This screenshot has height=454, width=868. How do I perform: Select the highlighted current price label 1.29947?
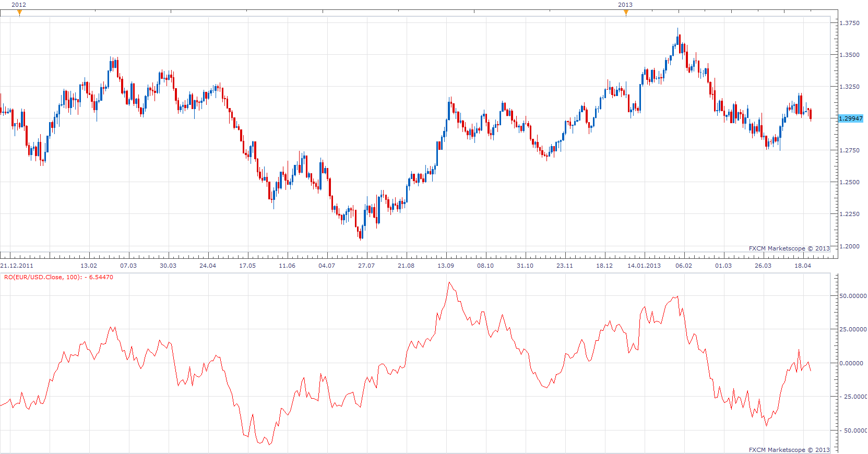pos(851,118)
